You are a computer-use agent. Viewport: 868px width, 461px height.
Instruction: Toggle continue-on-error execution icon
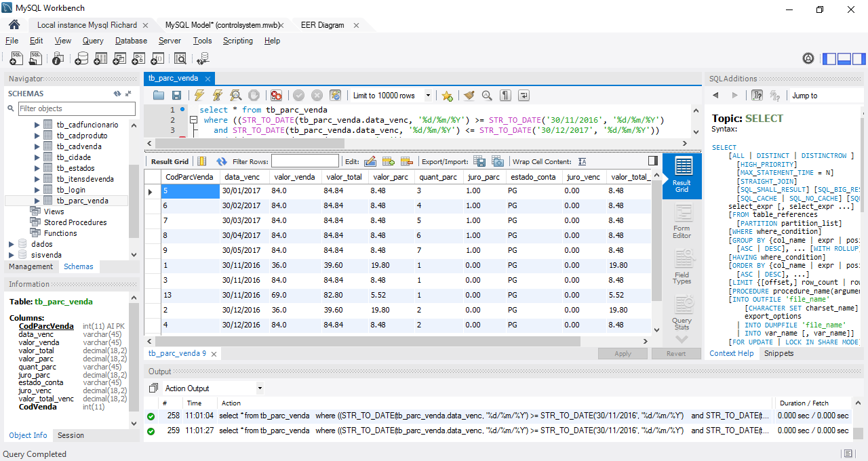click(277, 96)
